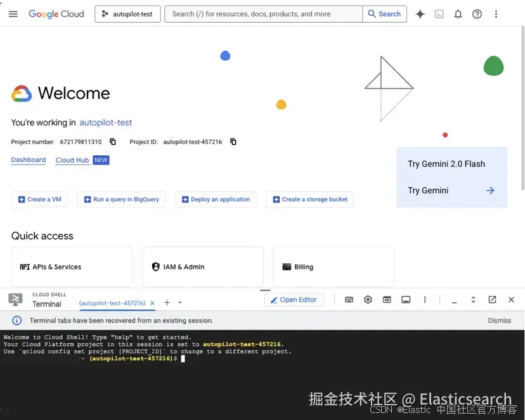Open the Cloud Hub link
Viewport: 525px width, 420px height.
72,160
